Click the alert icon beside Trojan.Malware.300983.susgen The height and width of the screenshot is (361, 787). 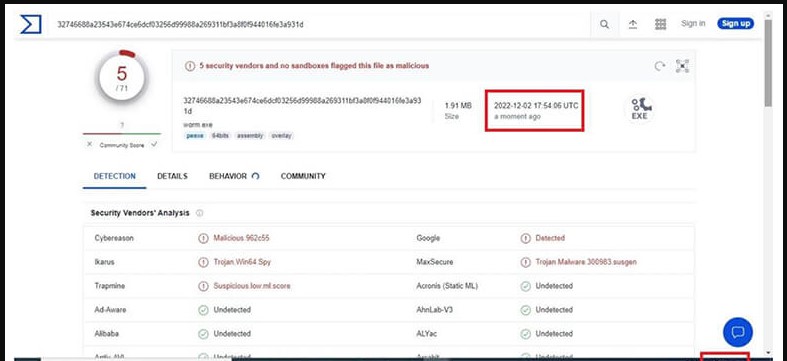click(526, 262)
